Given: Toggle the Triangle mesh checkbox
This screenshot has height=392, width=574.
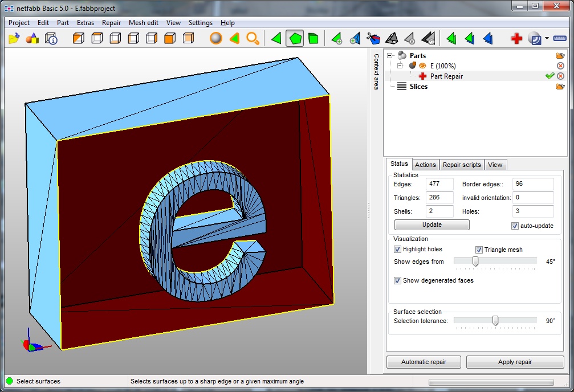Looking at the screenshot, I should [479, 250].
